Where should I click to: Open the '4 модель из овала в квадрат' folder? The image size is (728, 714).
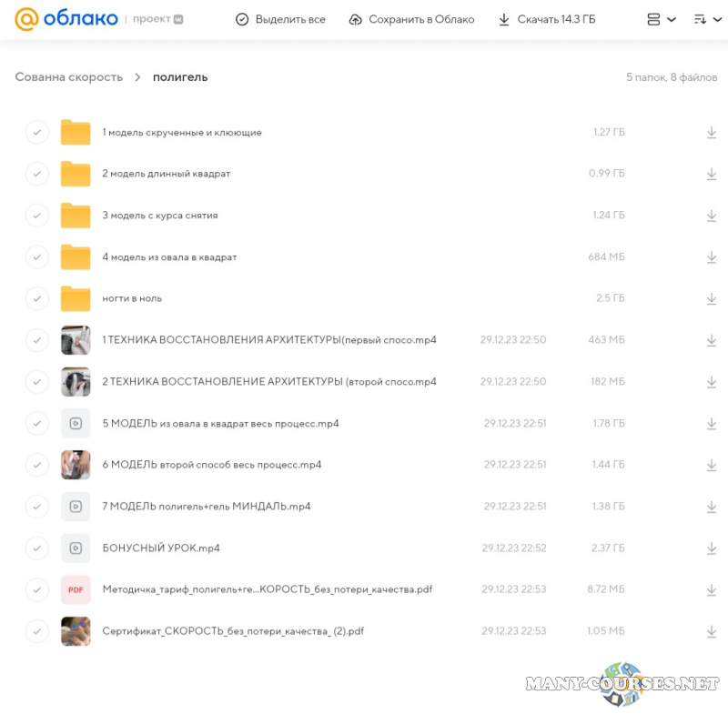tap(169, 257)
